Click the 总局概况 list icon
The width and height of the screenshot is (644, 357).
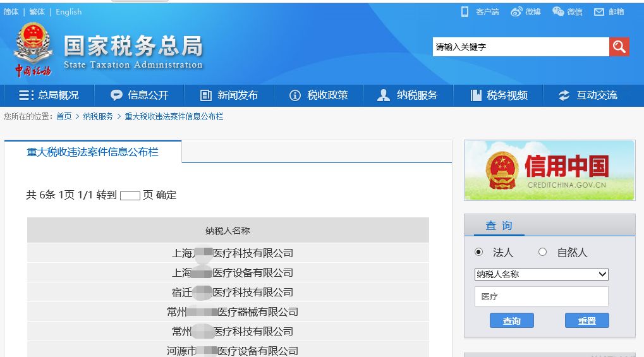pyautogui.click(x=27, y=95)
